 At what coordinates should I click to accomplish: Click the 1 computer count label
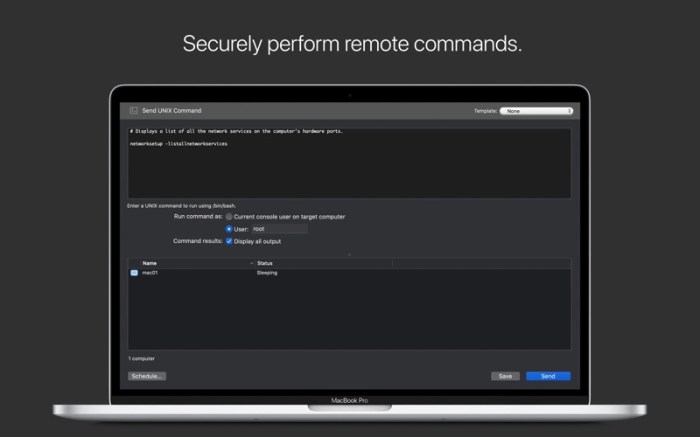click(x=141, y=358)
